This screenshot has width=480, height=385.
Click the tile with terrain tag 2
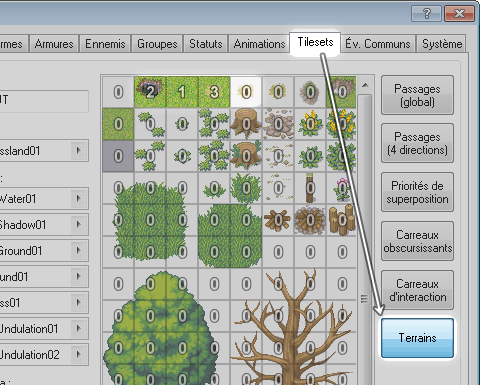[150, 92]
